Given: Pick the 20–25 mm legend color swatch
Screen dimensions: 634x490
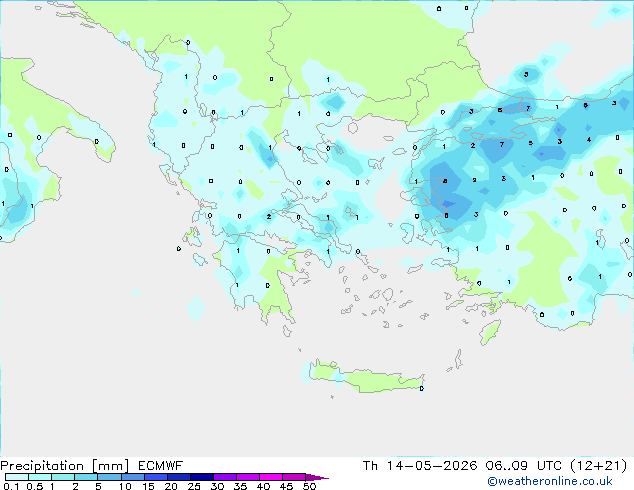Looking at the screenshot, I should [179, 477].
